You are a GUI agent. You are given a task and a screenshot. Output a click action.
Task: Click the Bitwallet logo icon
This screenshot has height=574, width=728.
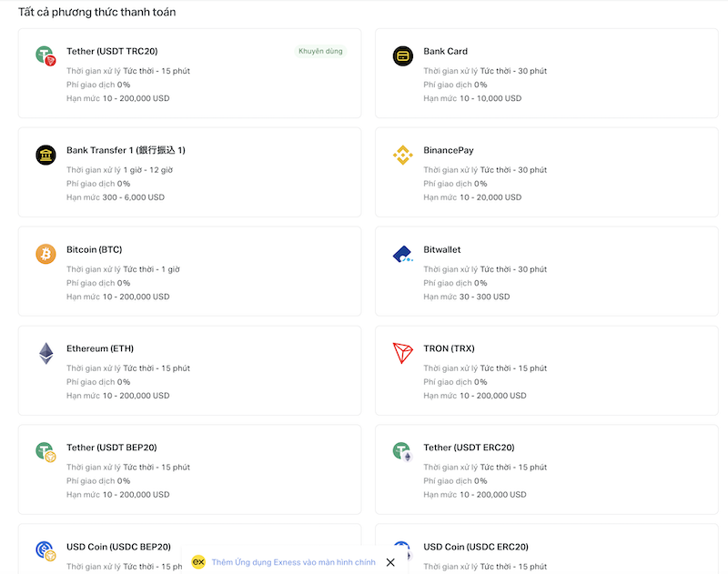click(x=402, y=255)
